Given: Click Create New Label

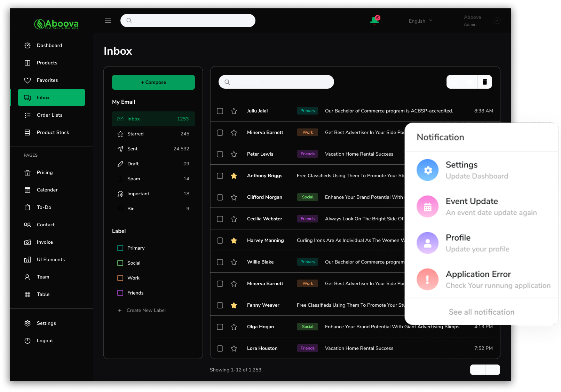Looking at the screenshot, I should point(142,310).
